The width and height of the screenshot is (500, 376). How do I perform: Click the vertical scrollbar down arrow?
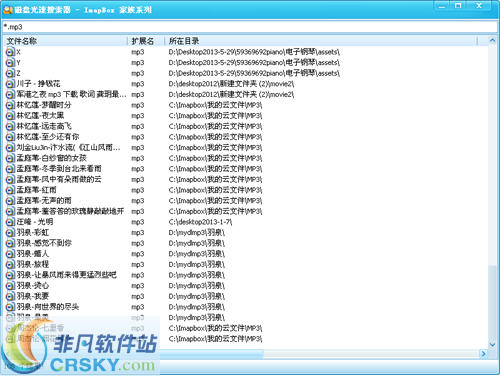pyautogui.click(x=492, y=345)
